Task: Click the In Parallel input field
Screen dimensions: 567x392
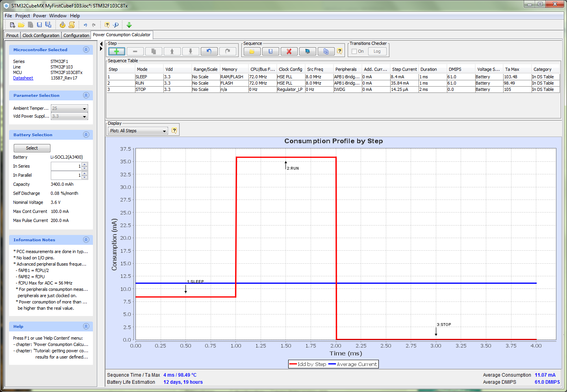Action: pos(66,175)
